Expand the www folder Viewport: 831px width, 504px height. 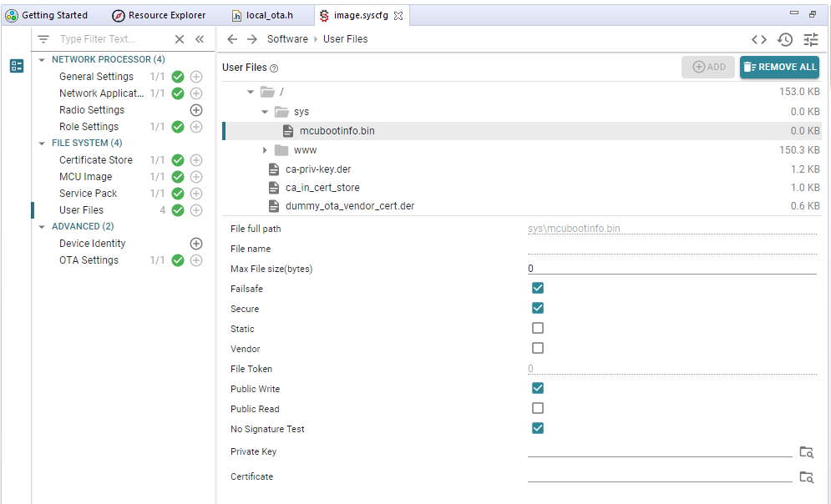(x=265, y=150)
